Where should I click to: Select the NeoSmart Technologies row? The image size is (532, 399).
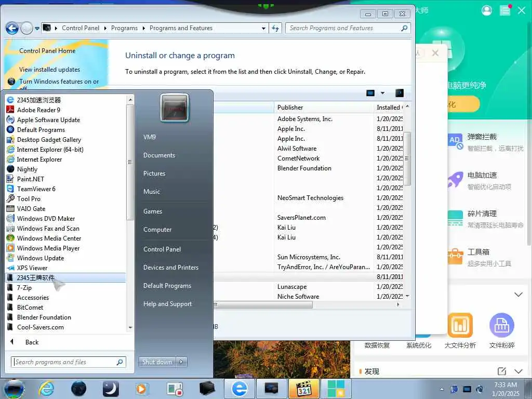coord(310,198)
